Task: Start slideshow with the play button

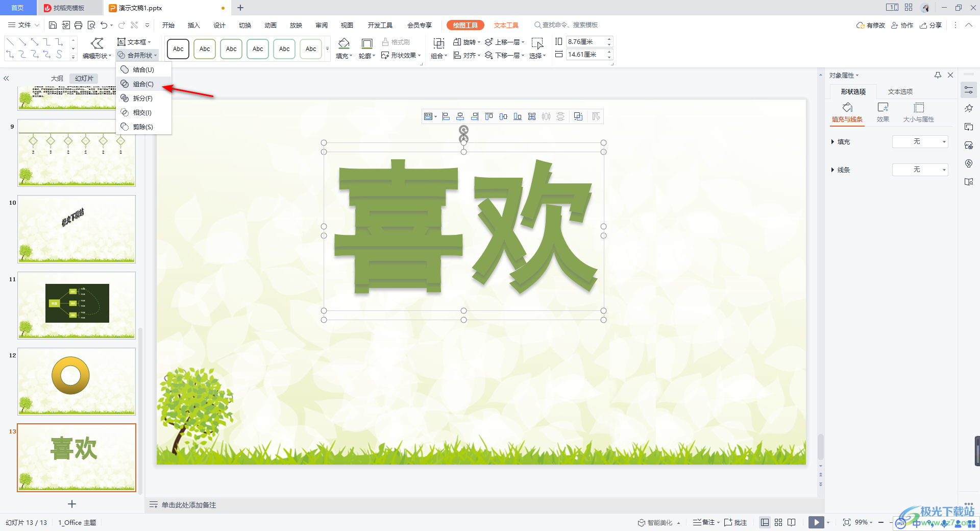Action: point(816,522)
